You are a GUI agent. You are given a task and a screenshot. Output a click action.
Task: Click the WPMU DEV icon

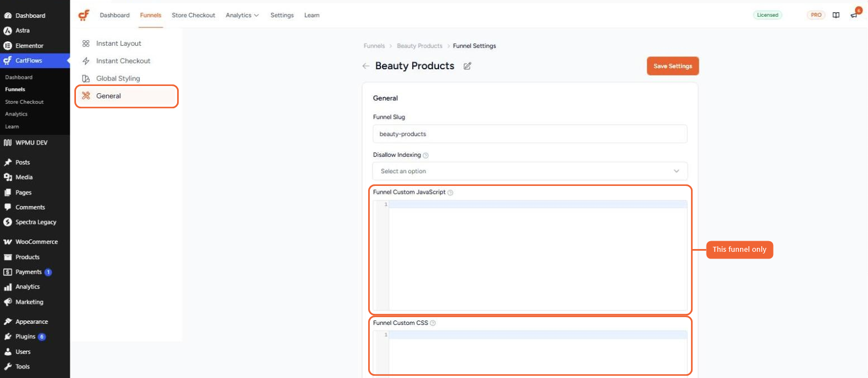[x=8, y=143]
